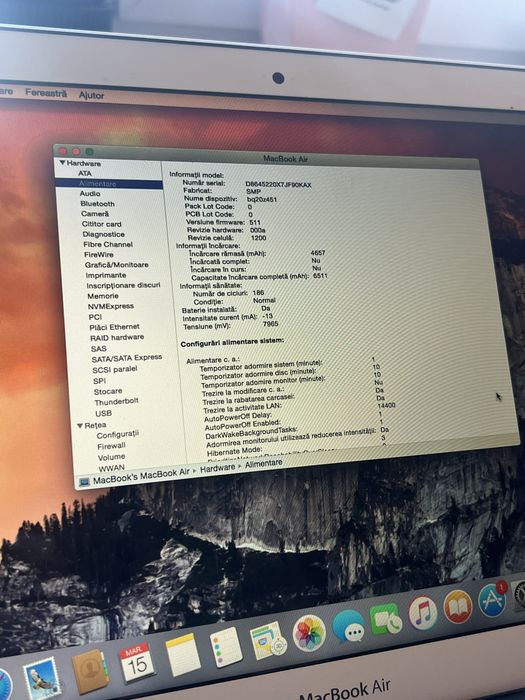Select Imprimante in the sidebar
Viewport: 525px width, 700px height.
click(x=106, y=275)
